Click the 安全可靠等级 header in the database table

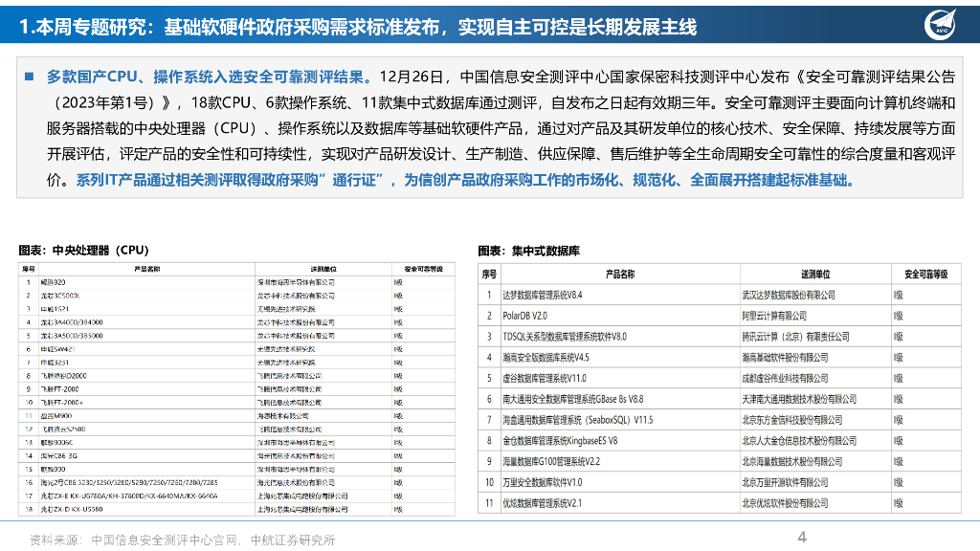pyautogui.click(x=926, y=275)
